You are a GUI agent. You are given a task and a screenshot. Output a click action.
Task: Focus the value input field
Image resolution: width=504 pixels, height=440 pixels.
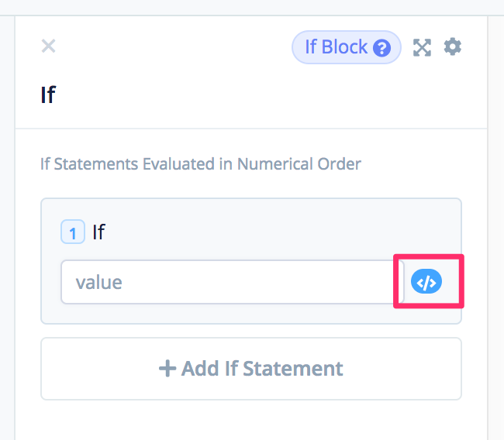coord(232,282)
